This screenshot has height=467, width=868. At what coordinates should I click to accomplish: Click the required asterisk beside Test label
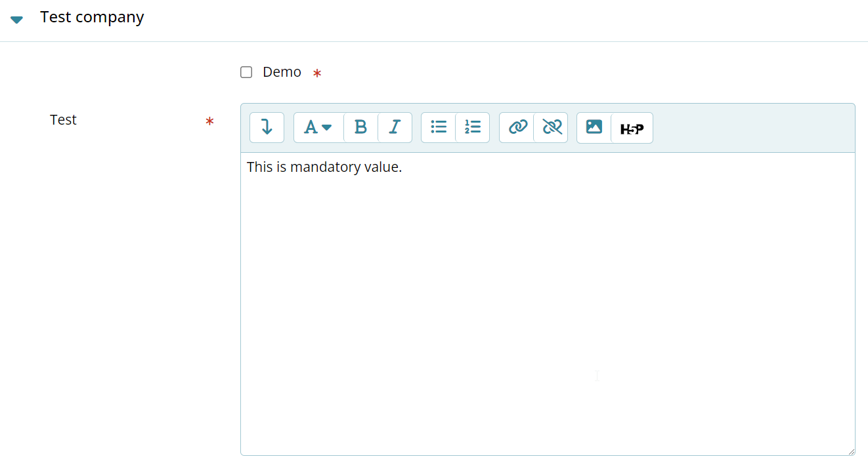click(x=209, y=121)
